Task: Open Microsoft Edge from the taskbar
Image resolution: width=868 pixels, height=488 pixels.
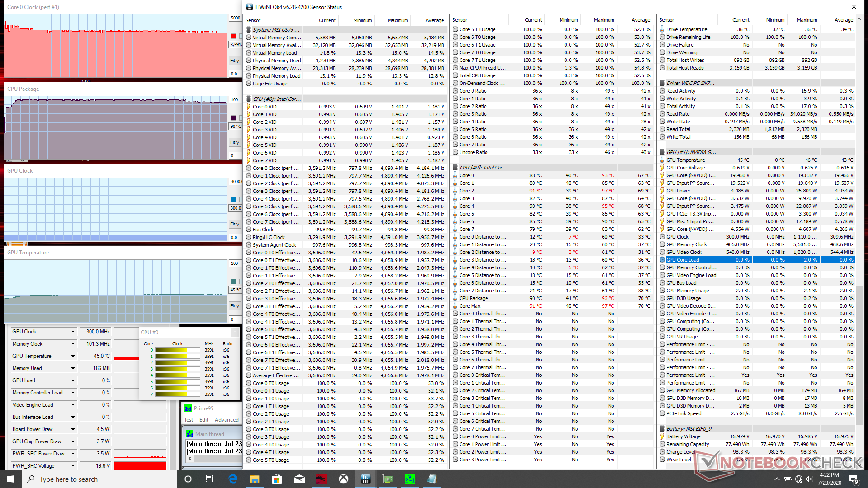Action: pyautogui.click(x=233, y=479)
